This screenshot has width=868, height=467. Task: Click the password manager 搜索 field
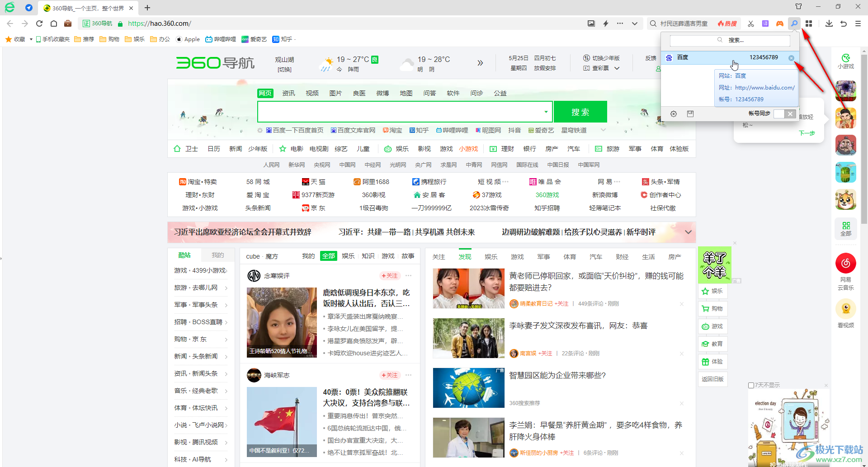coord(730,40)
